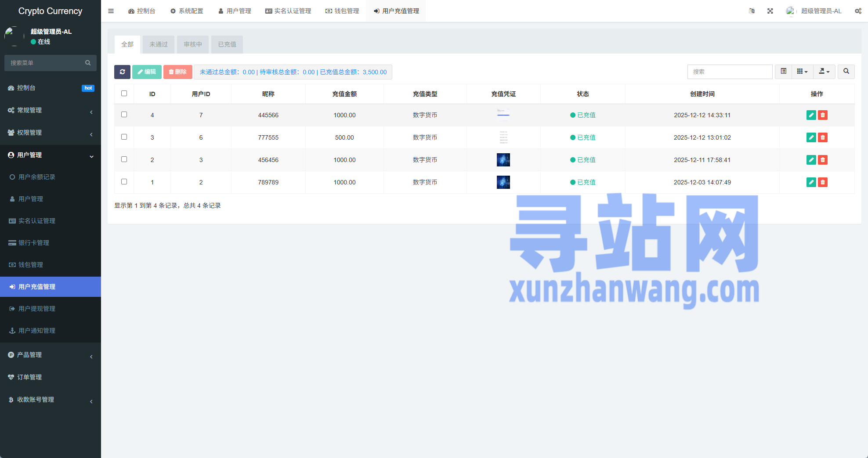Open the export data dropdown
Screen dimensions: 868x458
coord(824,72)
